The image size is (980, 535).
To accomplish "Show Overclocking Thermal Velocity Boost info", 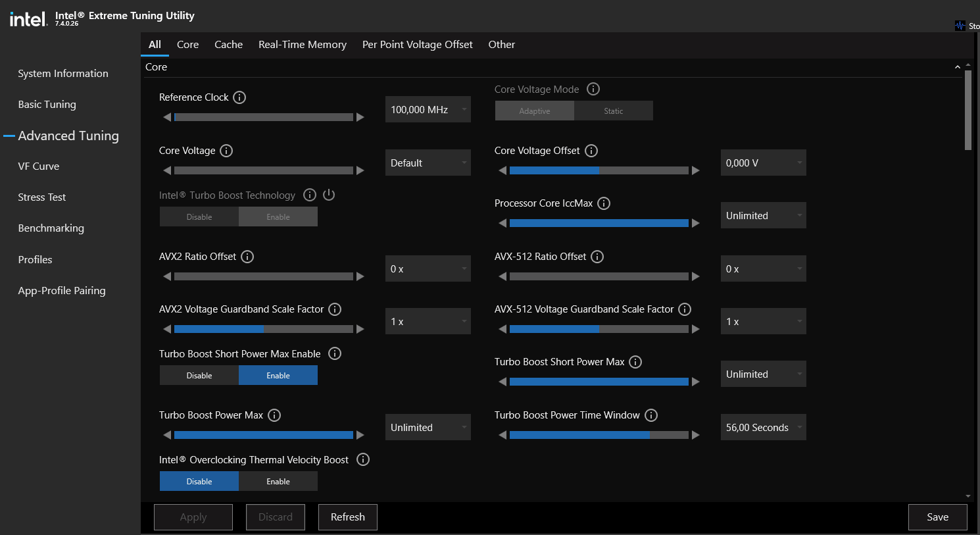I will 363,459.
